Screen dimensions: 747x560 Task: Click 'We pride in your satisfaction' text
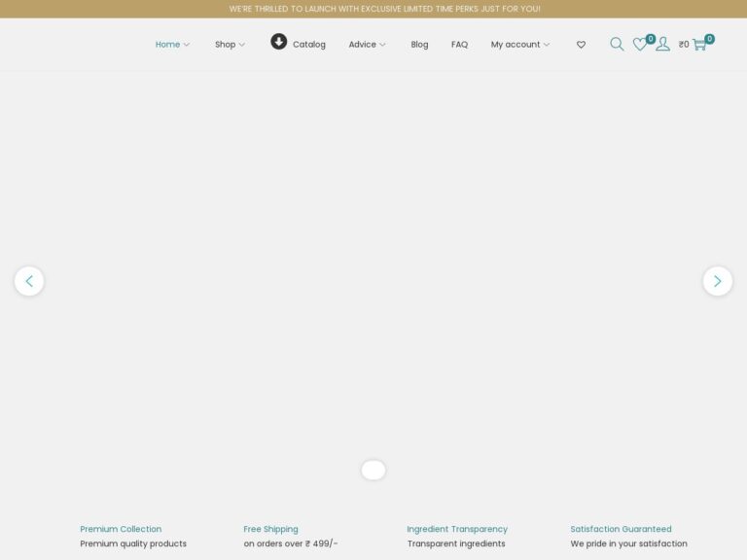tap(629, 543)
